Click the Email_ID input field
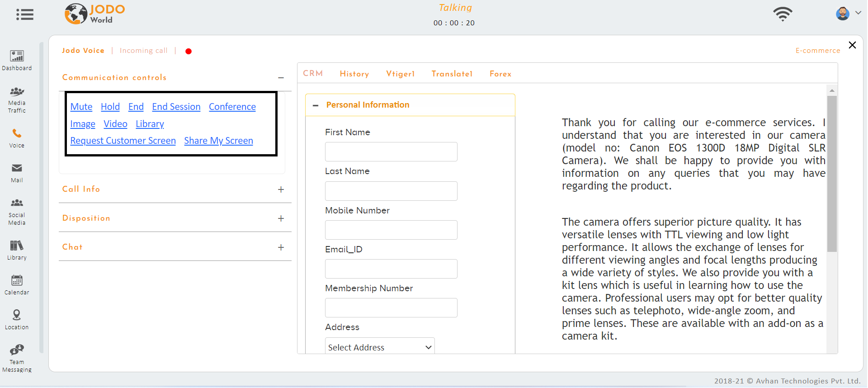Image resolution: width=868 pixels, height=388 pixels. click(391, 269)
